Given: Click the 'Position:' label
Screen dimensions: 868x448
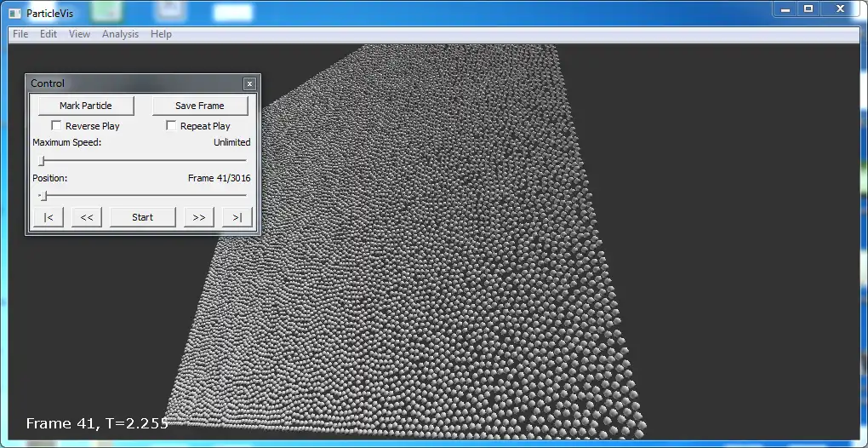Looking at the screenshot, I should pos(50,178).
